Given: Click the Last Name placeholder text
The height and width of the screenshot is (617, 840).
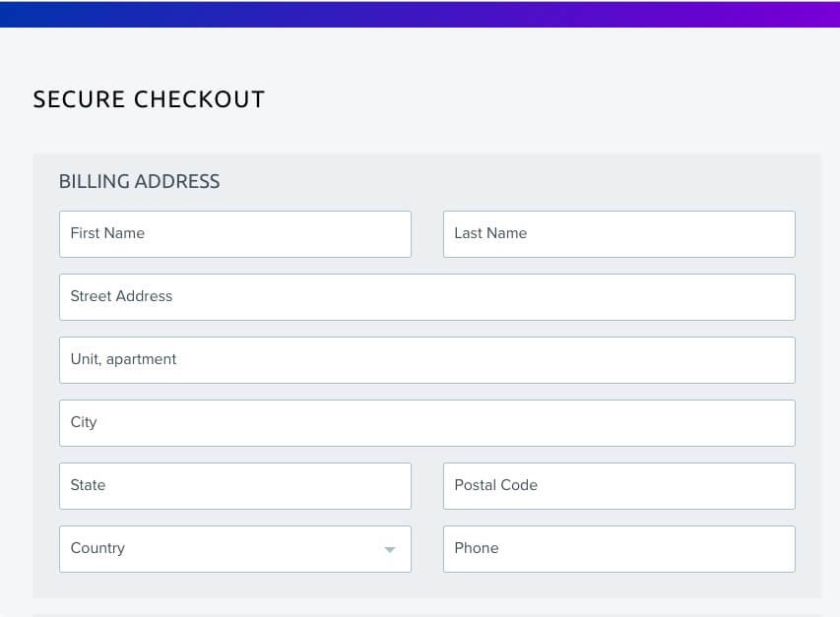Looking at the screenshot, I should [x=490, y=233].
